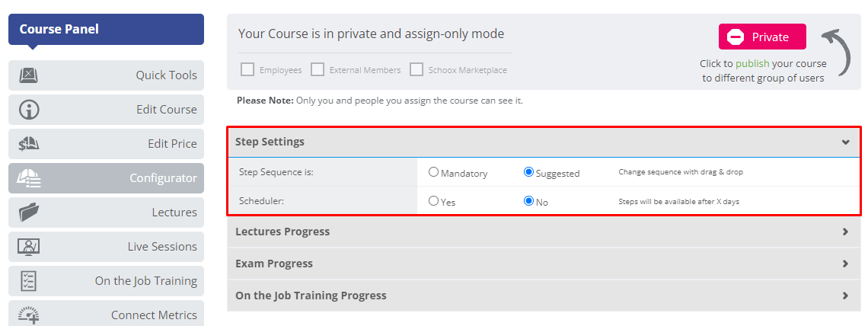868x326 pixels.
Task: Expand On the Job Training Progress section
Action: coord(544,295)
